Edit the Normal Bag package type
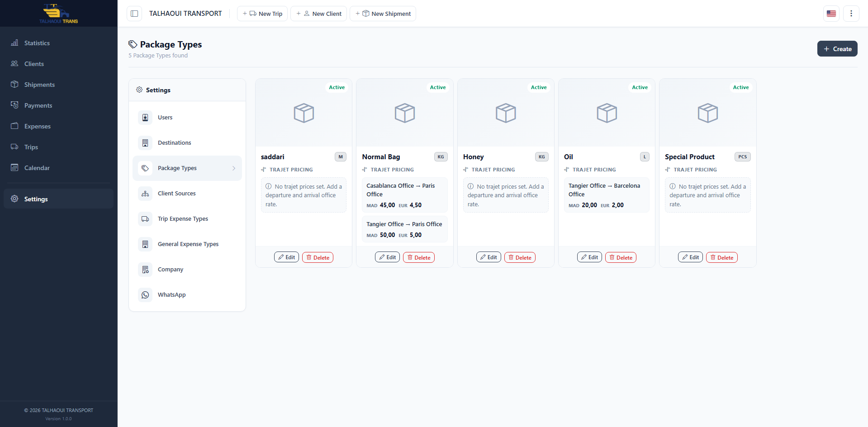The height and width of the screenshot is (427, 868). [x=387, y=257]
